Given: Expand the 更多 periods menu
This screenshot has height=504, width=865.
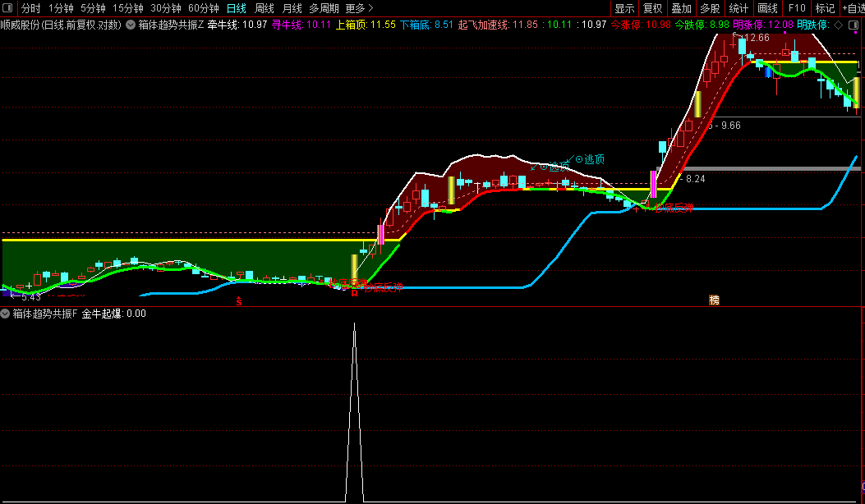Looking at the screenshot, I should click(x=359, y=8).
